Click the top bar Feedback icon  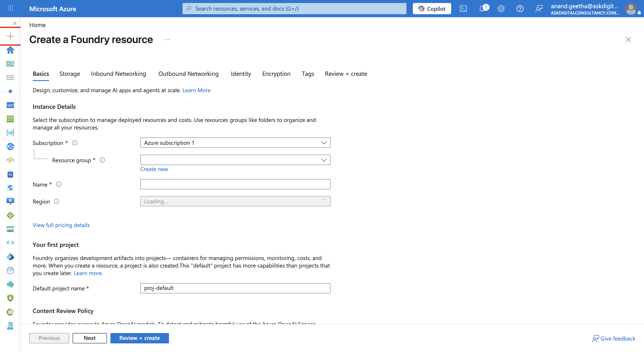[539, 9]
